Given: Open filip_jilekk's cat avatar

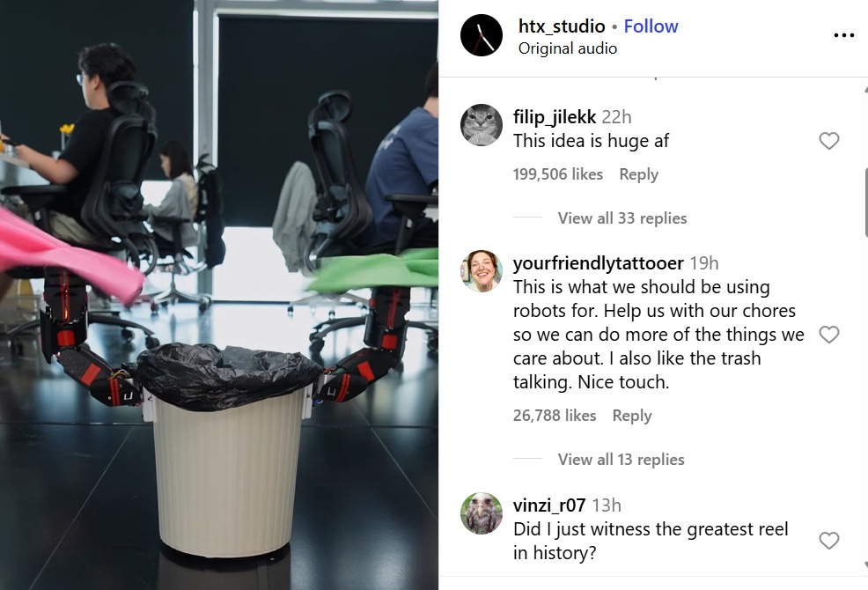Looking at the screenshot, I should (x=481, y=125).
